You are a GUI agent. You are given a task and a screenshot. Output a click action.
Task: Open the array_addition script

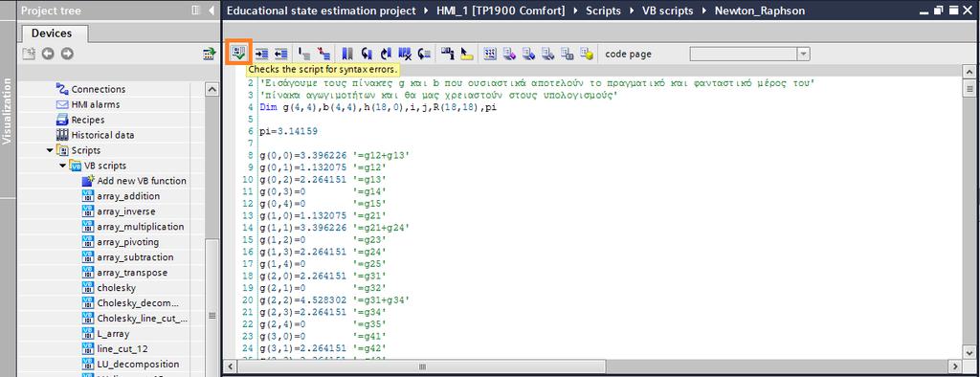(x=128, y=196)
